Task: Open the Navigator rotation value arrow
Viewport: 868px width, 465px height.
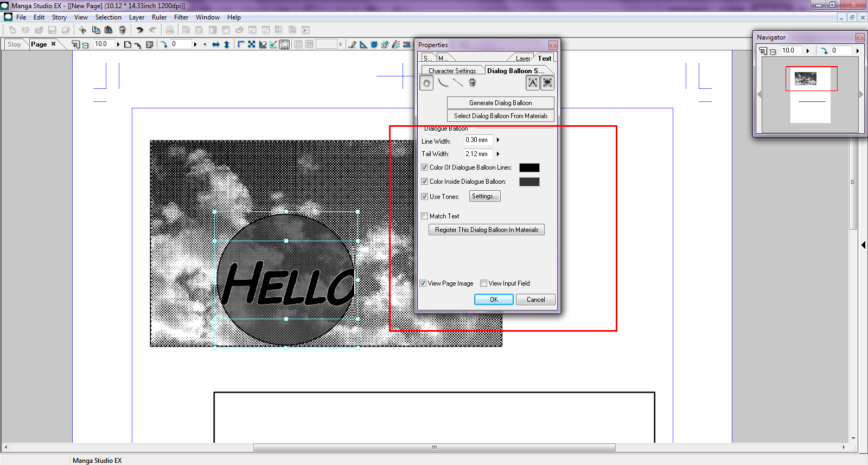Action: 858,51
